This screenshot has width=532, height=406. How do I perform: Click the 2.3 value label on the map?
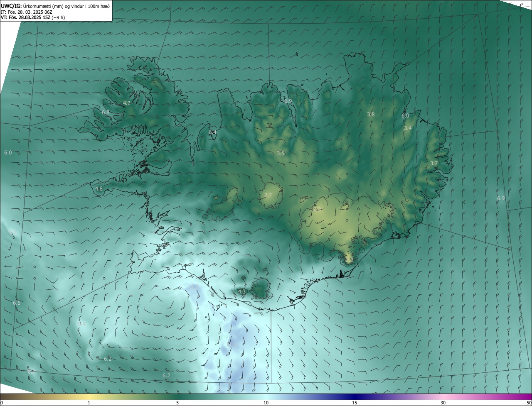tap(350, 260)
